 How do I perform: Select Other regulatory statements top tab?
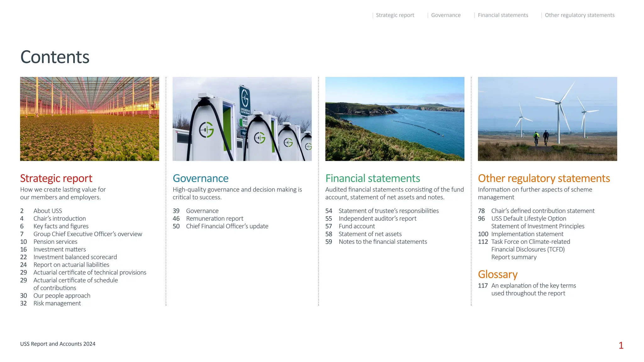579,15
